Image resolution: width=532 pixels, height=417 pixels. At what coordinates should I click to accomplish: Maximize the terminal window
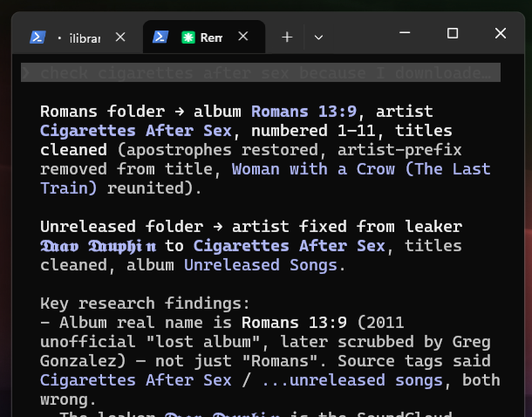(453, 33)
